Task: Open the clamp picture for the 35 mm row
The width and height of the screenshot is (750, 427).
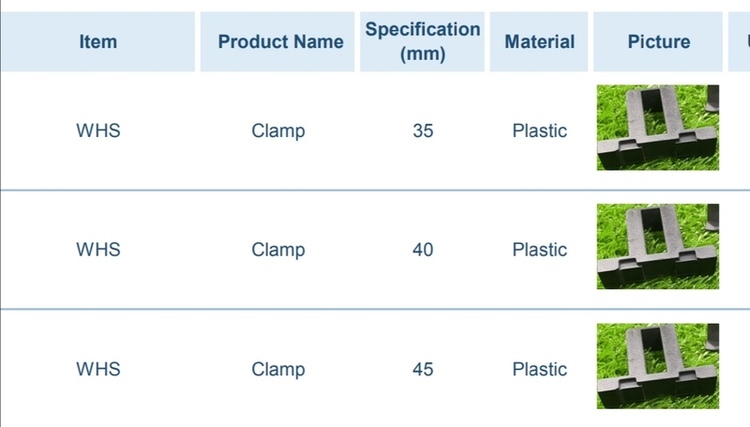Action: [x=658, y=128]
